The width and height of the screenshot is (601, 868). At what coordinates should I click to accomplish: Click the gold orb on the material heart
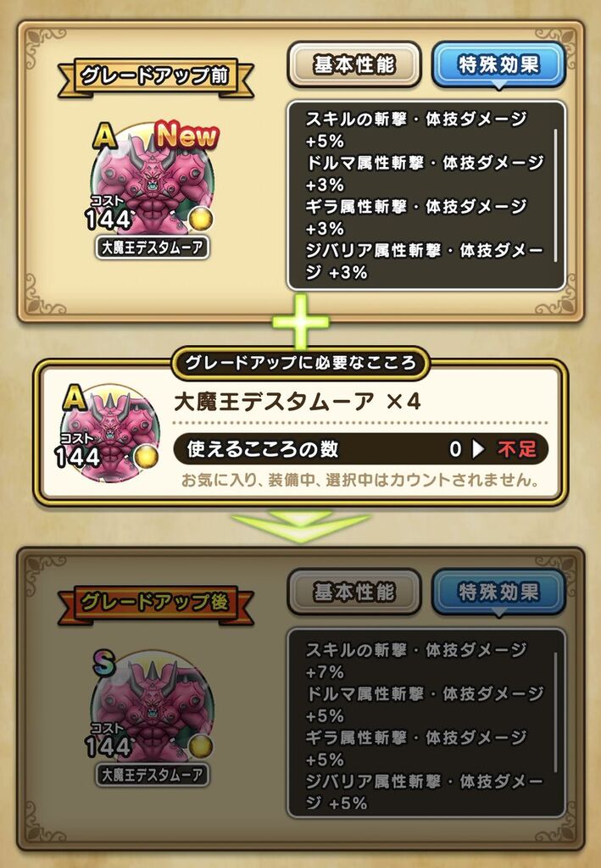[x=146, y=456]
